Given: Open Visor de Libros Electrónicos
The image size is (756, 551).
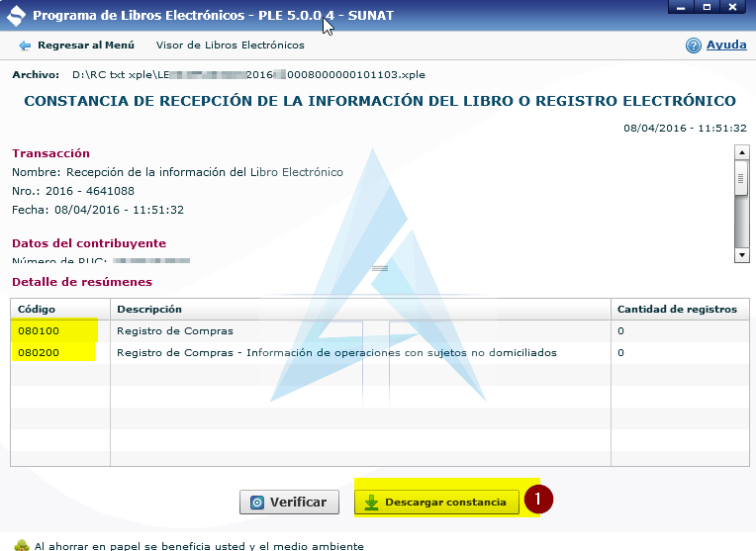Looking at the screenshot, I should tap(230, 46).
